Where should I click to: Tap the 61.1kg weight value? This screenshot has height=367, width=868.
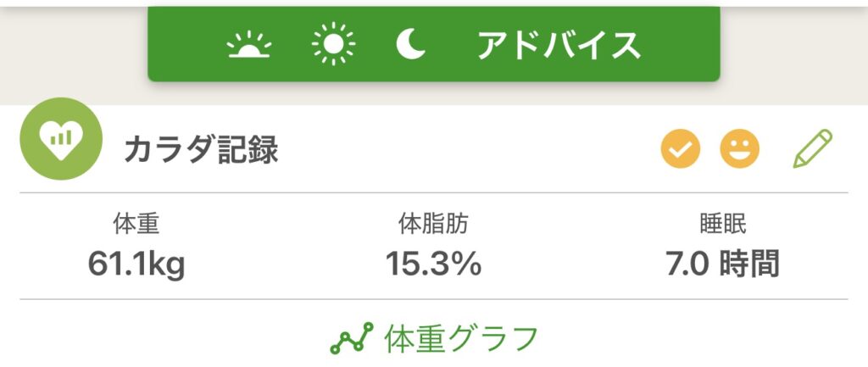click(x=136, y=264)
